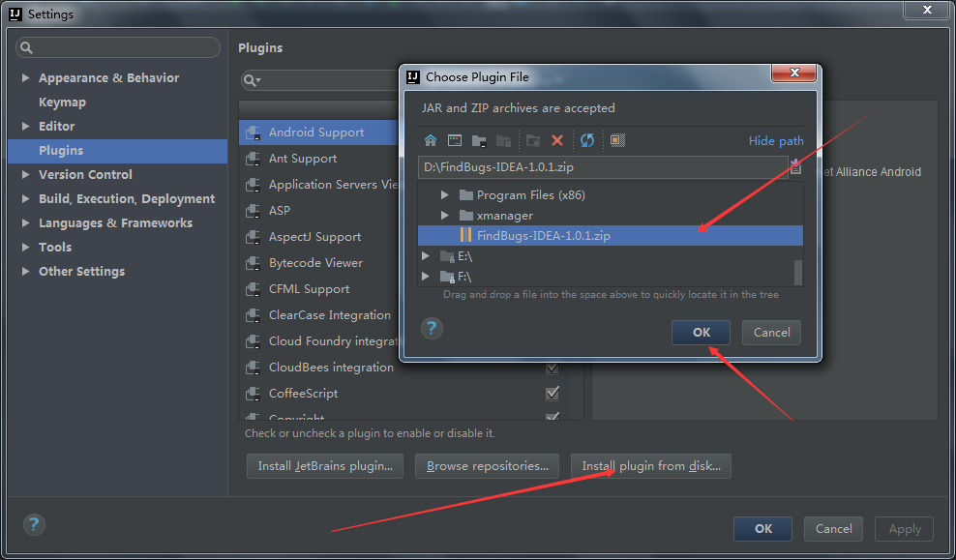The height and width of the screenshot is (560, 956).
Task: Toggle show hidden files and directories
Action: click(x=617, y=141)
